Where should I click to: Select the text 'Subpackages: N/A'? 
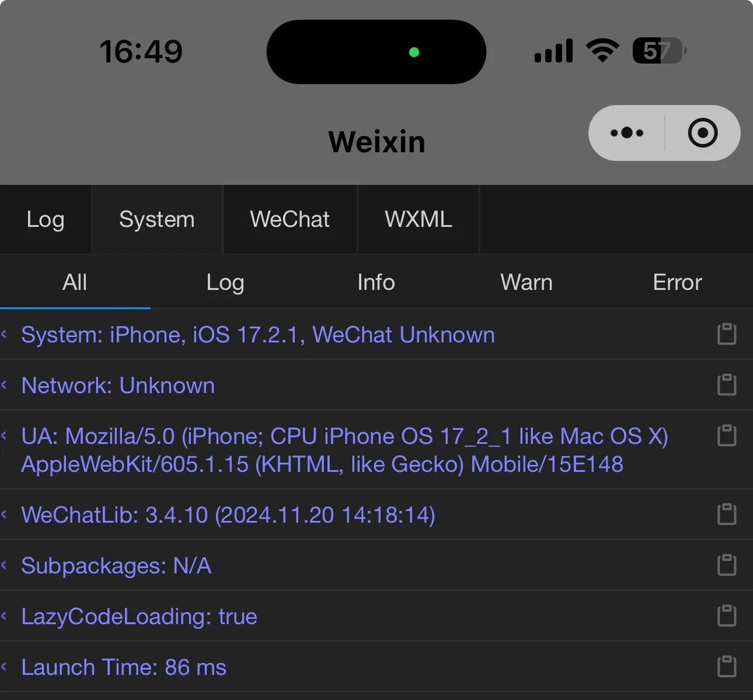point(116,566)
